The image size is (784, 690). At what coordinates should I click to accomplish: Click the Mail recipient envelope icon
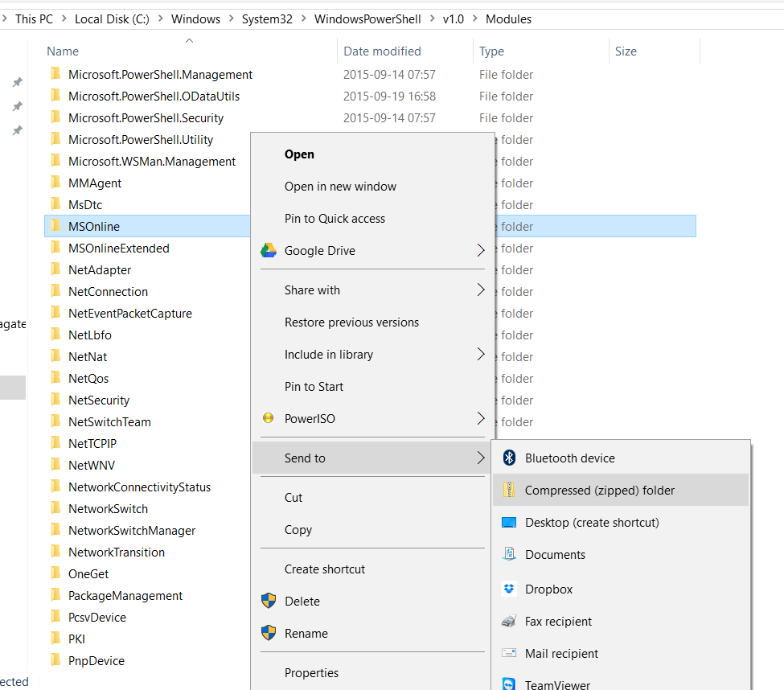pos(509,653)
